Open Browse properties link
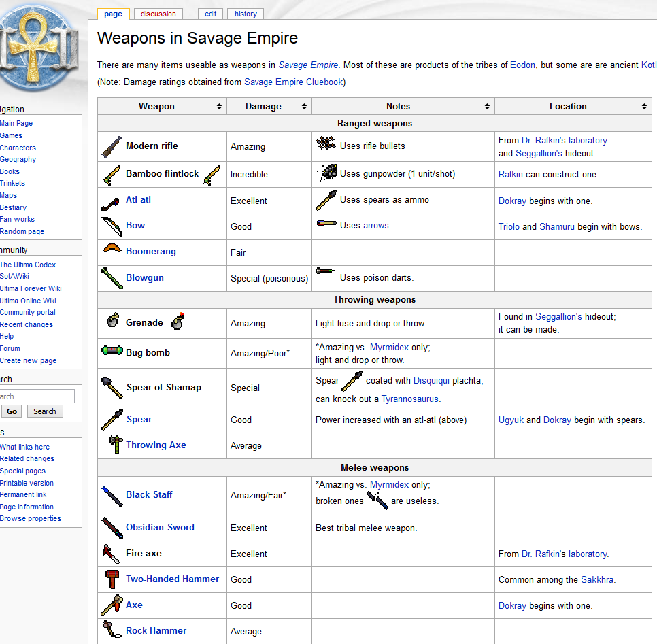The width and height of the screenshot is (657, 644). coord(30,518)
